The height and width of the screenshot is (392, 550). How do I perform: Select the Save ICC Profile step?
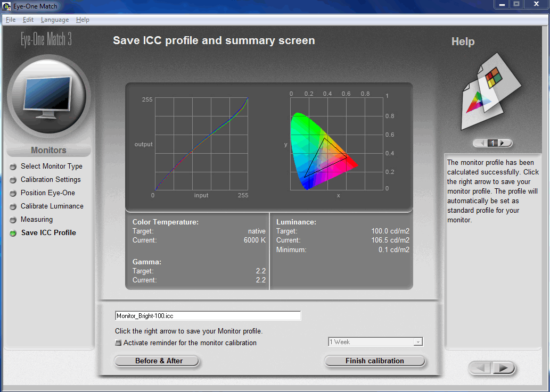[x=48, y=232]
